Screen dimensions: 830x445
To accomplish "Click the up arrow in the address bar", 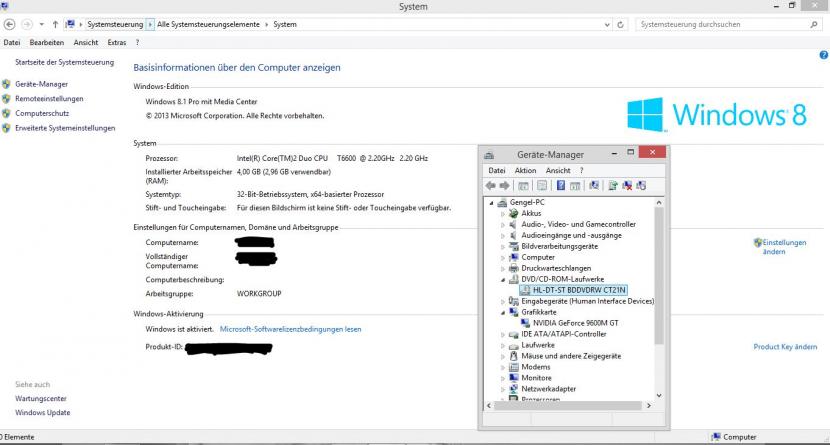I will pyautogui.click(x=55, y=23).
